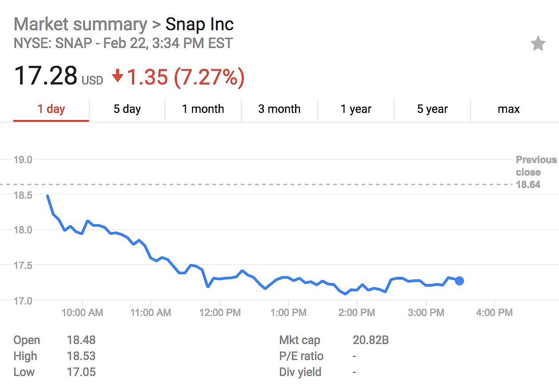Click the blue current price dot
The image size is (559, 392).
pos(459,280)
